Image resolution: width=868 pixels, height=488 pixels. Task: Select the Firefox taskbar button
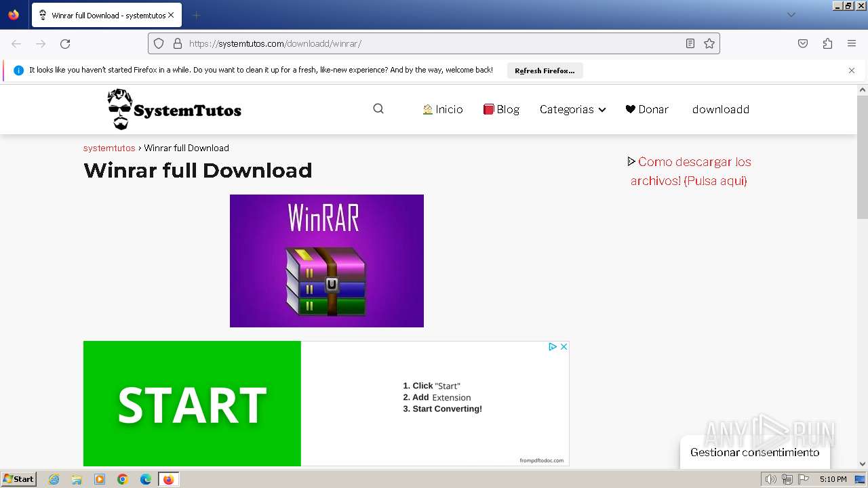168,479
